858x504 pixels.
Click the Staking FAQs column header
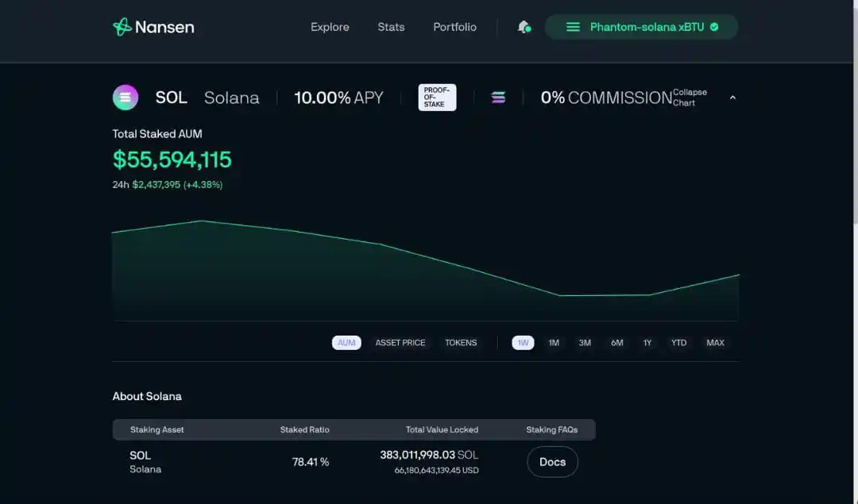(552, 429)
